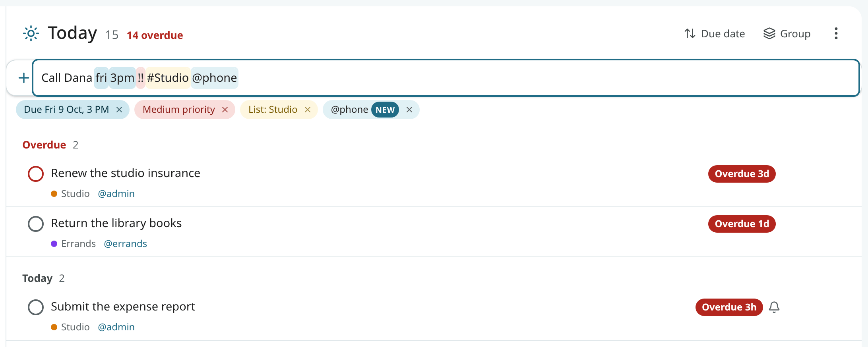Click the fri date token in the input
This screenshot has height=347, width=868.
click(101, 78)
